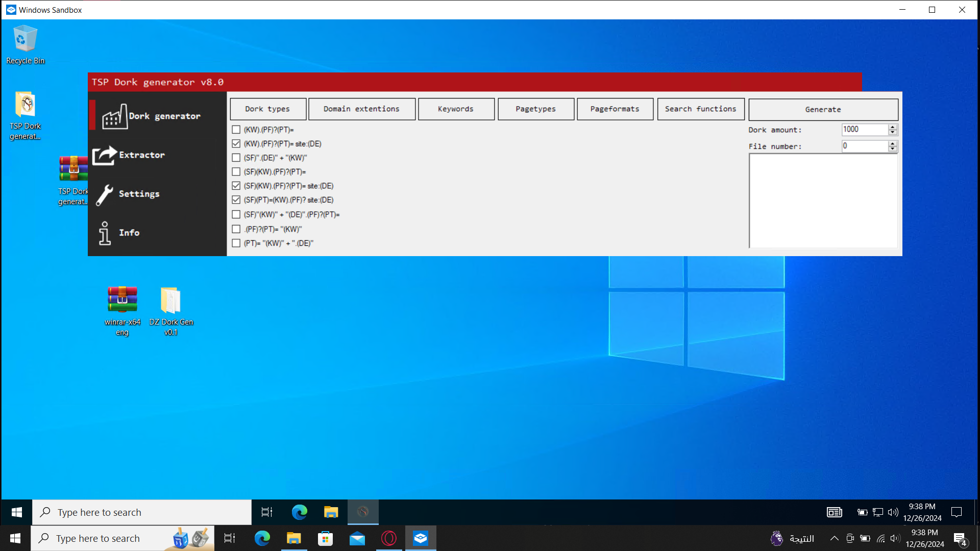Open host notification center with badge
The height and width of the screenshot is (551, 980).
tap(960, 539)
